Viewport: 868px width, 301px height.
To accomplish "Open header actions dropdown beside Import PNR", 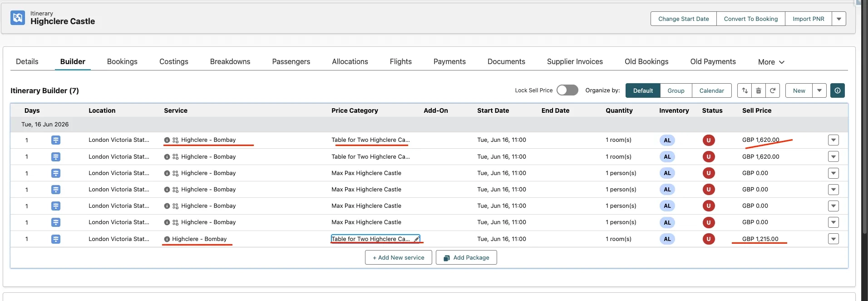I will tap(838, 19).
